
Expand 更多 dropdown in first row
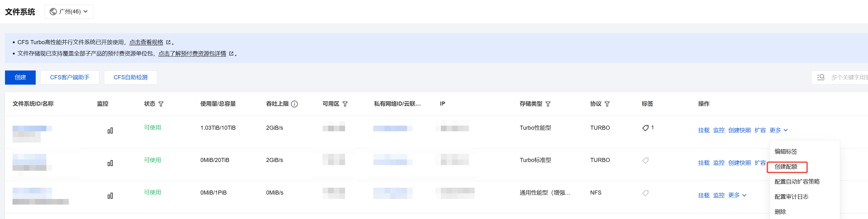778,130
